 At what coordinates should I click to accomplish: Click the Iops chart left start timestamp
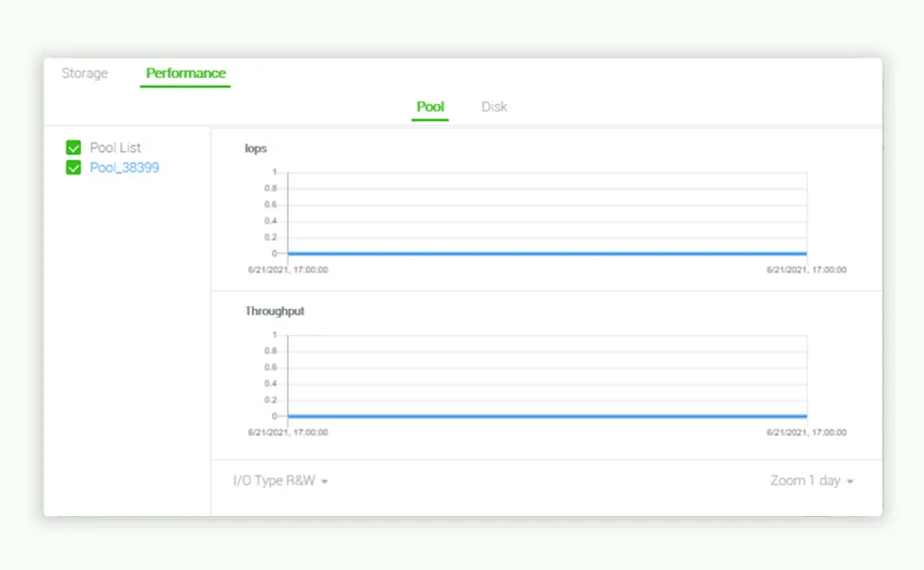[288, 270]
